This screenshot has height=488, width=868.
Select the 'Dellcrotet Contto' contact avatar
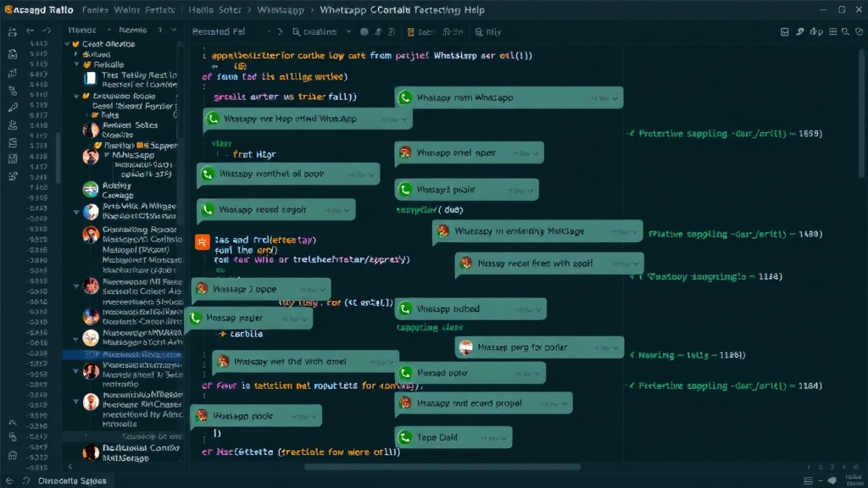pyautogui.click(x=91, y=453)
